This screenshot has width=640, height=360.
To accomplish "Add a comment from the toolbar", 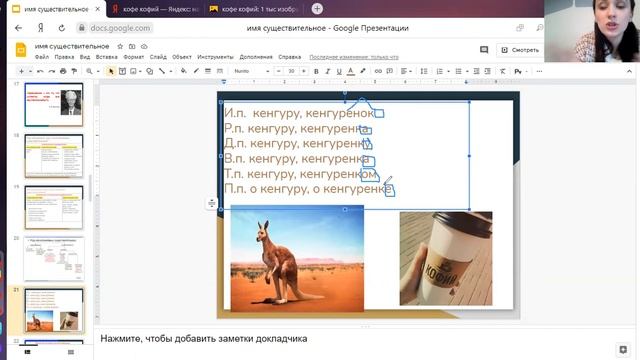I will (390, 71).
